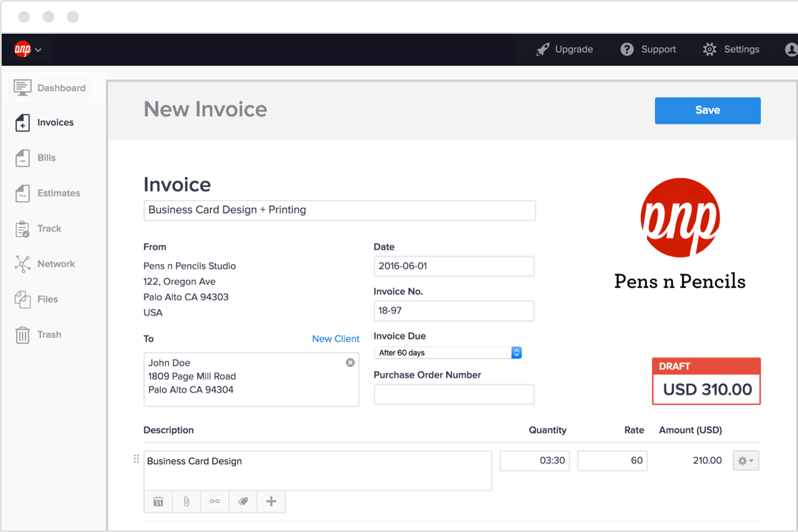This screenshot has width=798, height=532.
Task: Click the Invoices sidebar icon
Action: pos(23,122)
